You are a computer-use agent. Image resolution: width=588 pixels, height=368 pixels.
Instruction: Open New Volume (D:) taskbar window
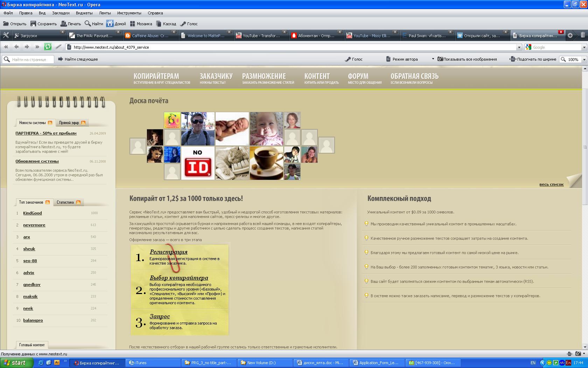[265, 363]
